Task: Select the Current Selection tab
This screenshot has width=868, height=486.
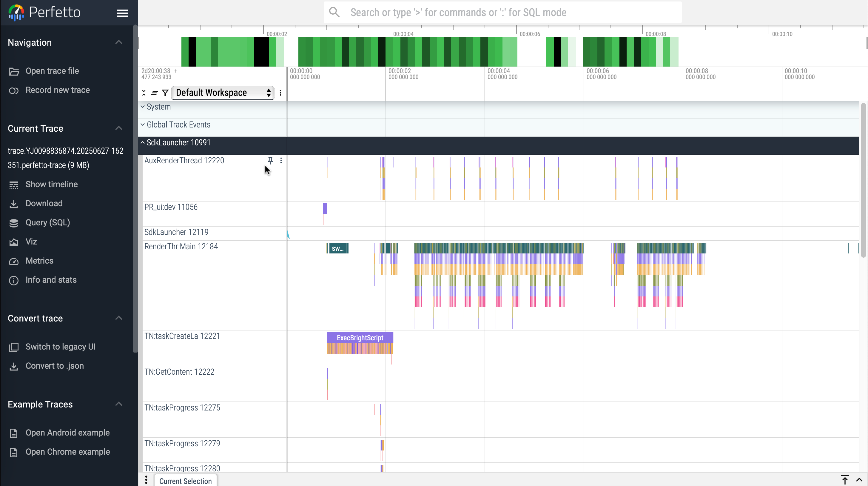Action: (x=185, y=481)
